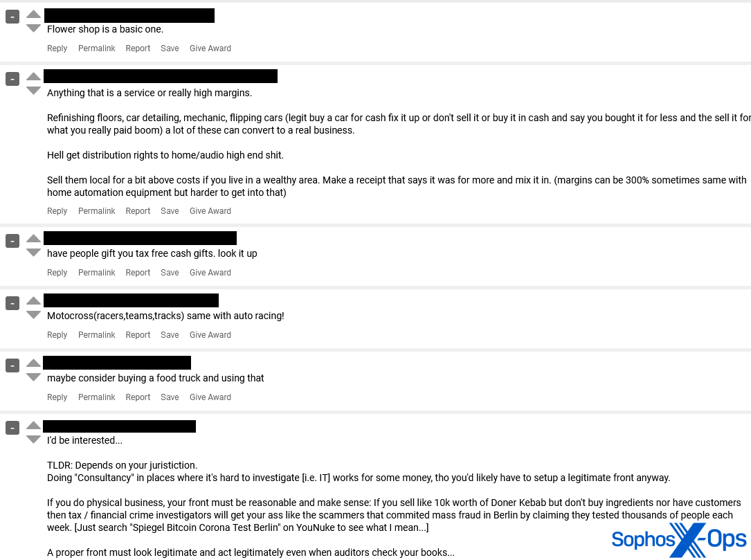The image size is (751, 560).
Task: Downvote the "I'd be interested..." comment
Action: 33,440
